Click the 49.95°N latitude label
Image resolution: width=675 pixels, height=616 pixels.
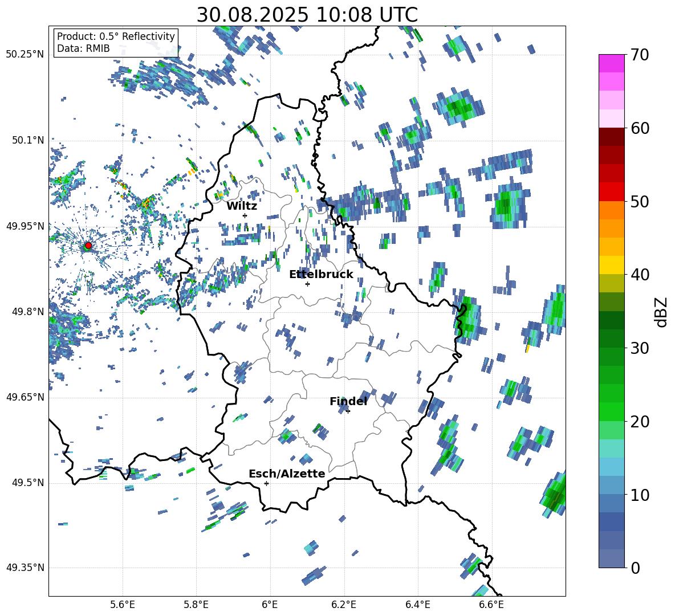(x=25, y=226)
